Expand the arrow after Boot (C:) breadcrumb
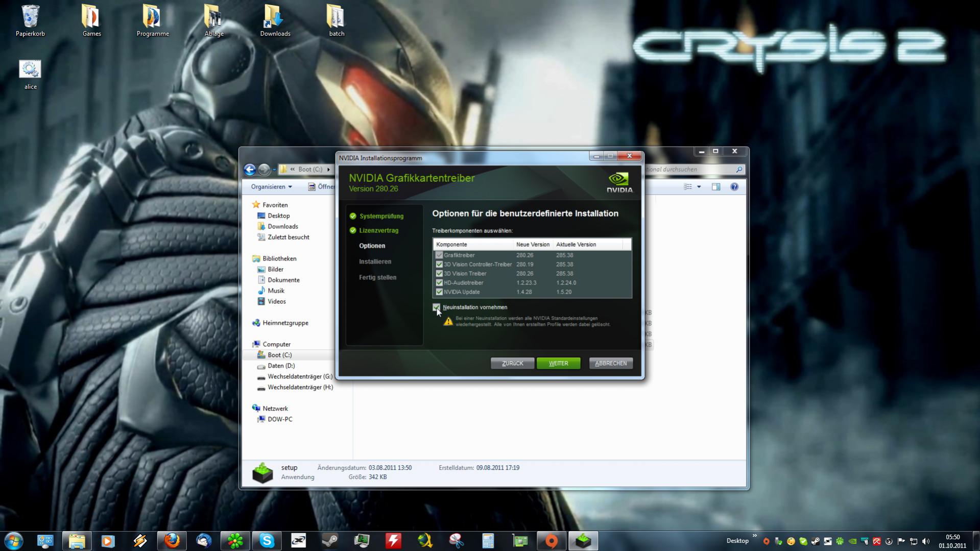Viewport: 980px width, 551px height. 328,170
